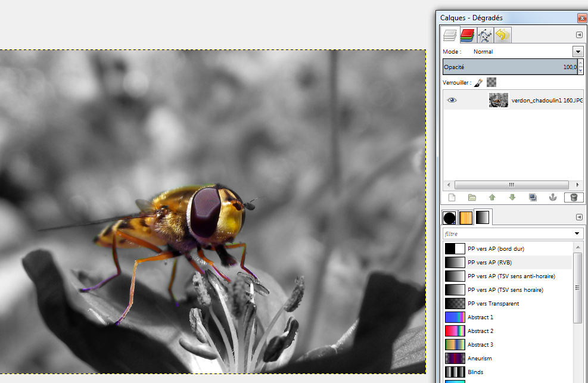Screen dimensions: 588x383
Task: Select the Abstract 2 gradient
Action: (508, 331)
